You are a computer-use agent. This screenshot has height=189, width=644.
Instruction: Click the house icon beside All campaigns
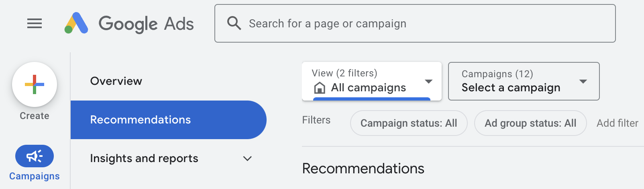[320, 88]
